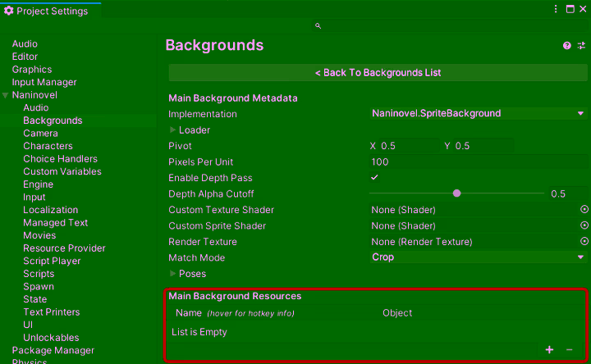
Task: Open the window kebab options menu
Action: click(556, 9)
